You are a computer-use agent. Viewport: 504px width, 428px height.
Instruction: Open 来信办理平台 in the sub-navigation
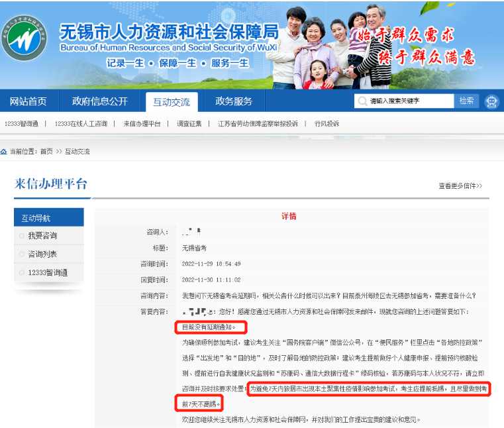[x=142, y=124]
